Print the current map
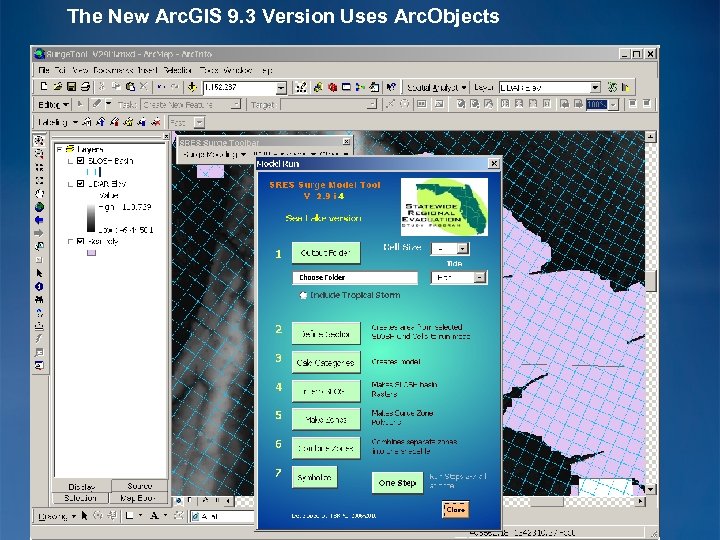Screen dimensions: 720x540 (85, 86)
